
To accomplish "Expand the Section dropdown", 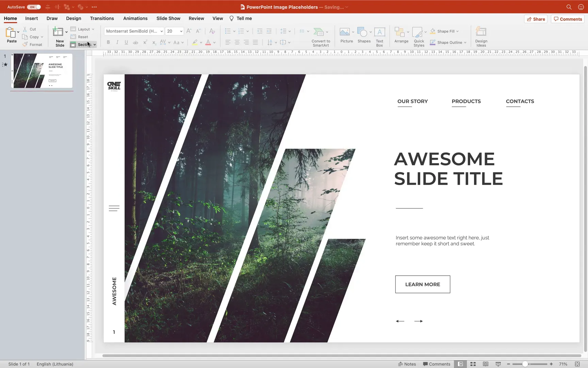I will 95,45.
